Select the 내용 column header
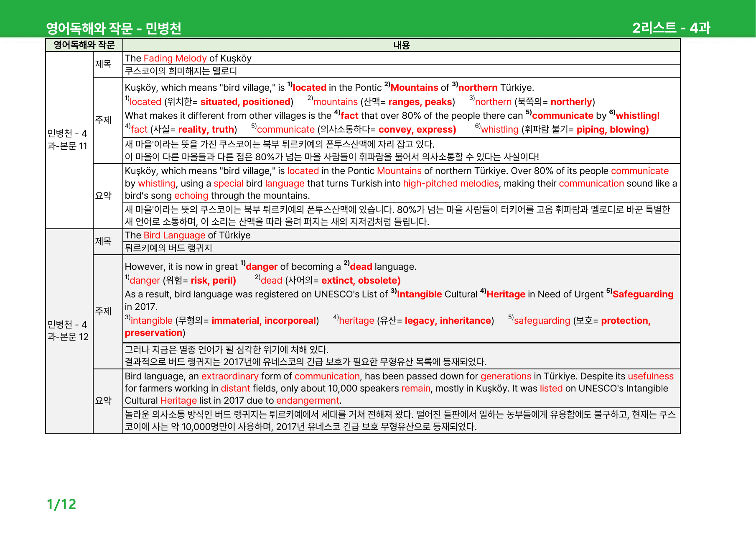The image size is (756, 535). (x=401, y=45)
